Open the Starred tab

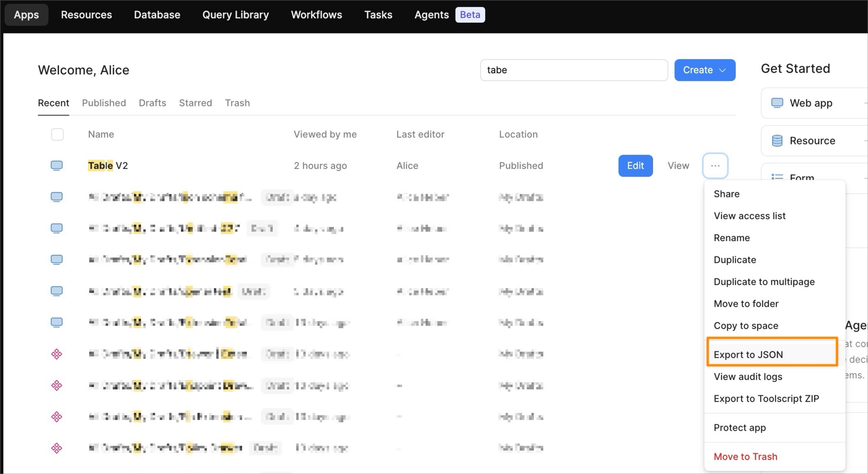click(195, 103)
